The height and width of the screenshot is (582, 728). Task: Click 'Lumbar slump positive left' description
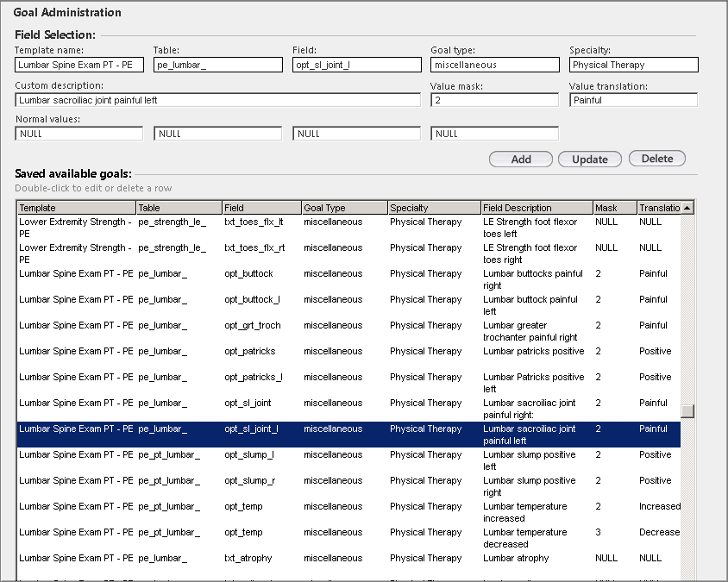530,460
